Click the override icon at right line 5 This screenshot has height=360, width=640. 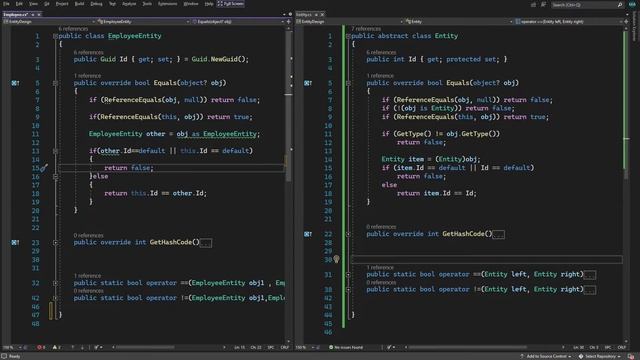coord(308,83)
